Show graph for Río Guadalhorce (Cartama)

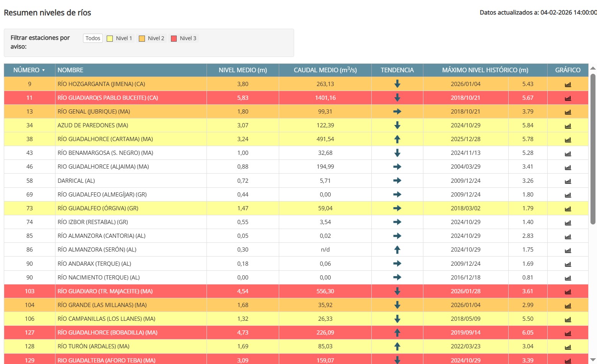(x=568, y=140)
